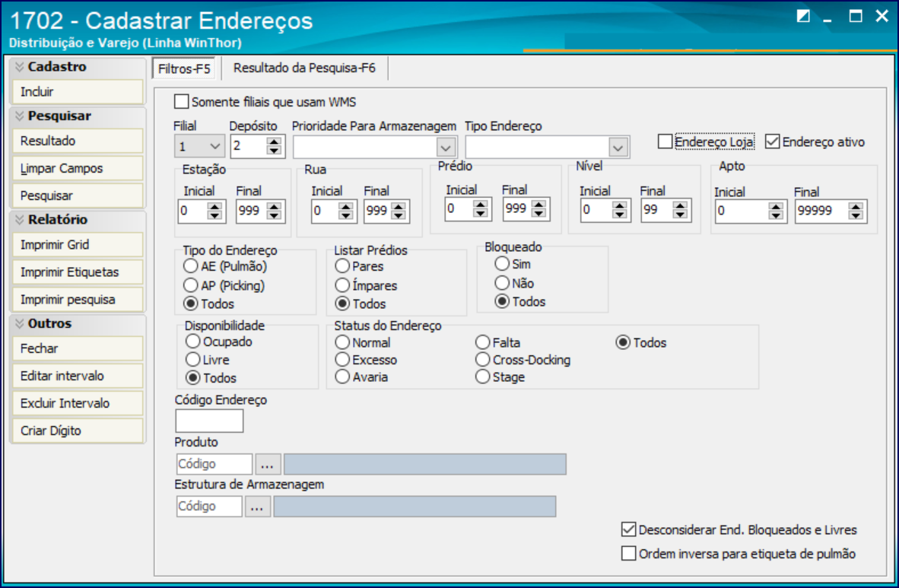The width and height of the screenshot is (899, 588).
Task: Click the Estação Final spinner arrows
Action: coord(274,211)
